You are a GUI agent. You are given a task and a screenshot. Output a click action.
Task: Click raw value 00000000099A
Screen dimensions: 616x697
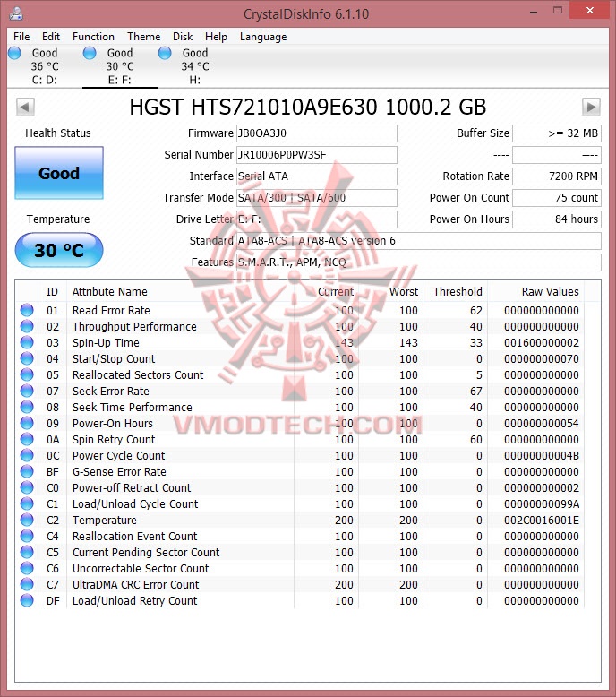pos(542,504)
